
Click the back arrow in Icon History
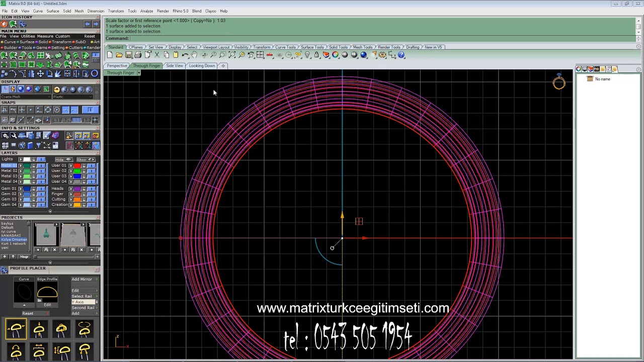88,24
